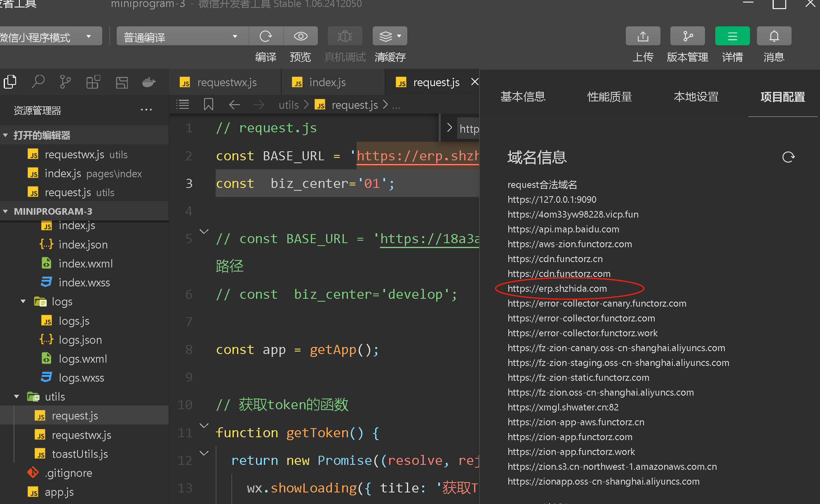The height and width of the screenshot is (504, 820).
Task: Go back with the left arrow icon
Action: click(235, 105)
